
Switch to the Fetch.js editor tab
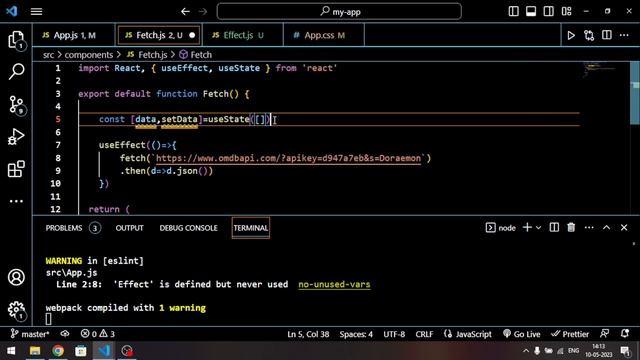tap(159, 36)
